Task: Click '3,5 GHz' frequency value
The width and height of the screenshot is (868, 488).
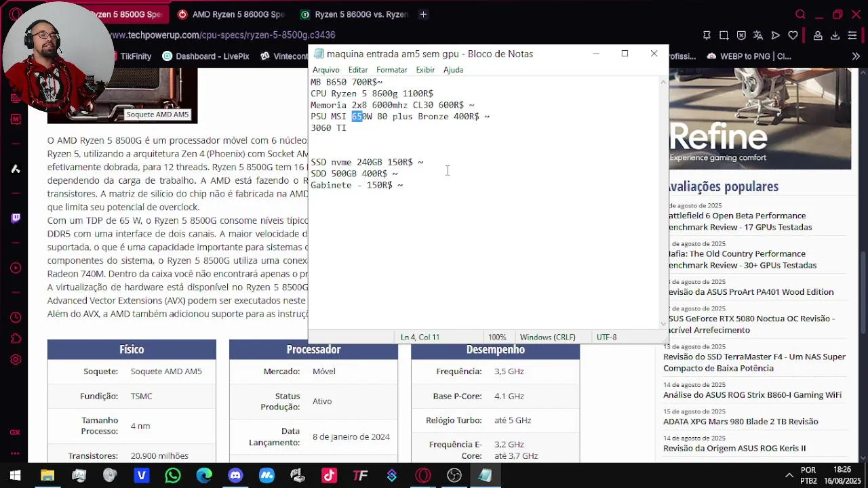Action: pos(509,371)
